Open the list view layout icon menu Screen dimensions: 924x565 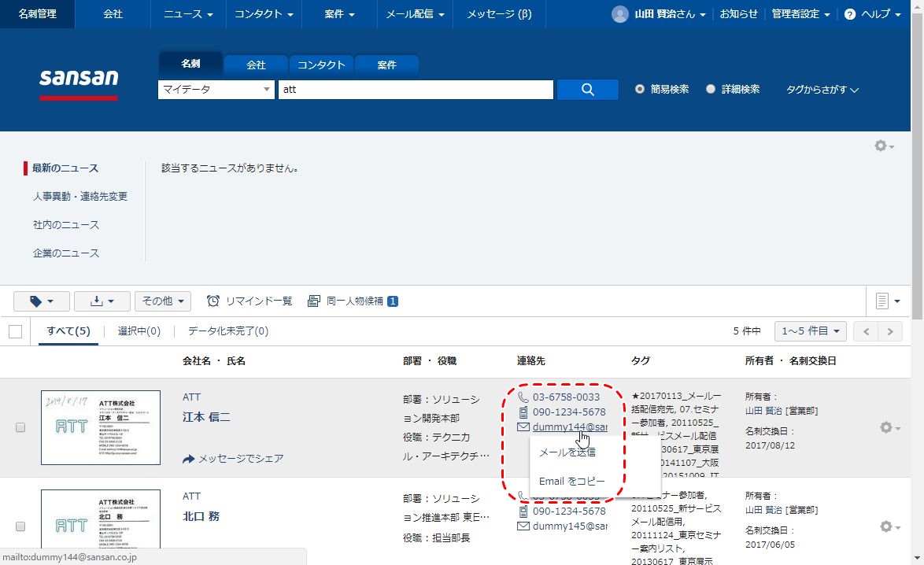point(888,301)
